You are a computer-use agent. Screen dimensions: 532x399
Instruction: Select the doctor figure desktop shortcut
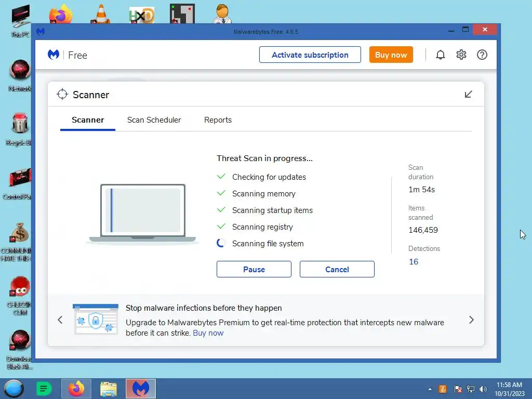[x=222, y=14]
